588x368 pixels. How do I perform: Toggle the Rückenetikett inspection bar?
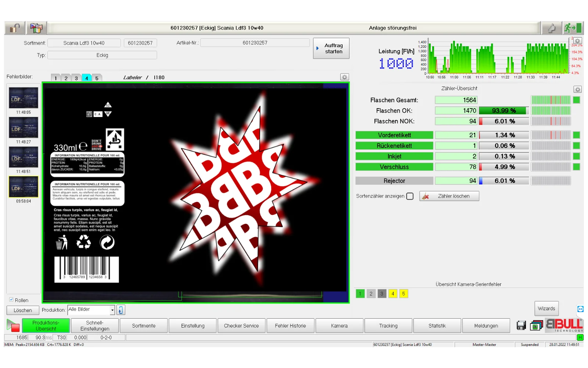(394, 146)
